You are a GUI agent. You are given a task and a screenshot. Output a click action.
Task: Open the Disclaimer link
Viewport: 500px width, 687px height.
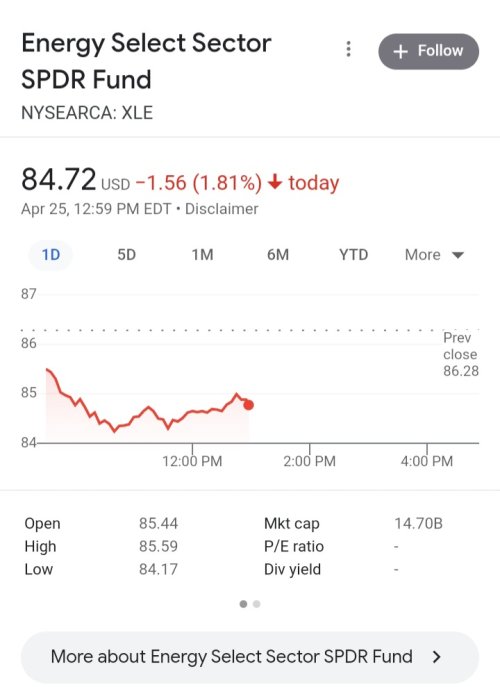221,209
